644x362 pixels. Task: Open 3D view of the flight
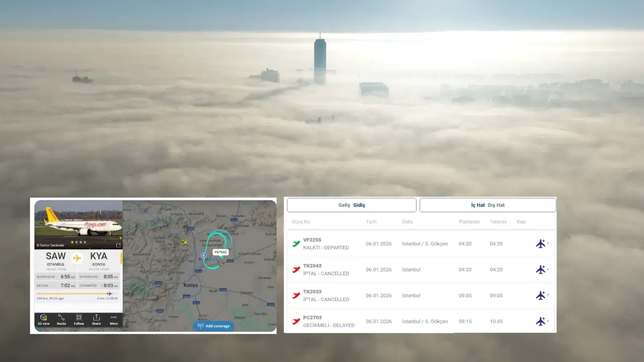(x=43, y=320)
